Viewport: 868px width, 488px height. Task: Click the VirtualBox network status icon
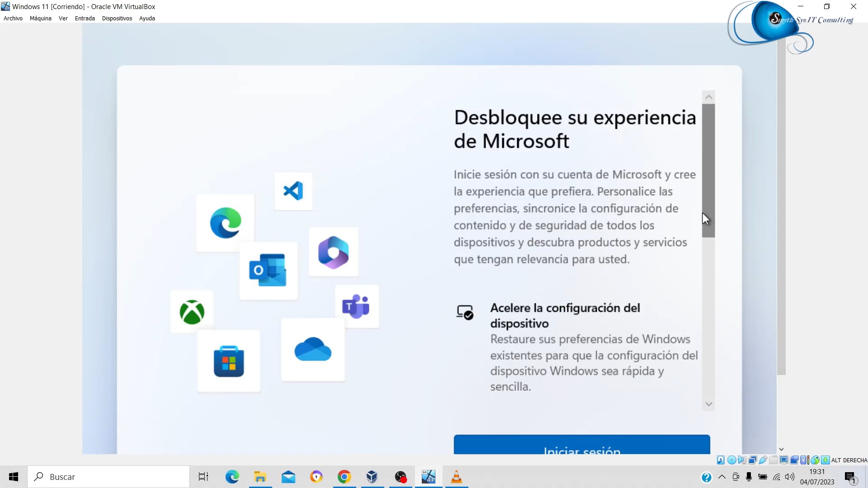click(x=753, y=460)
